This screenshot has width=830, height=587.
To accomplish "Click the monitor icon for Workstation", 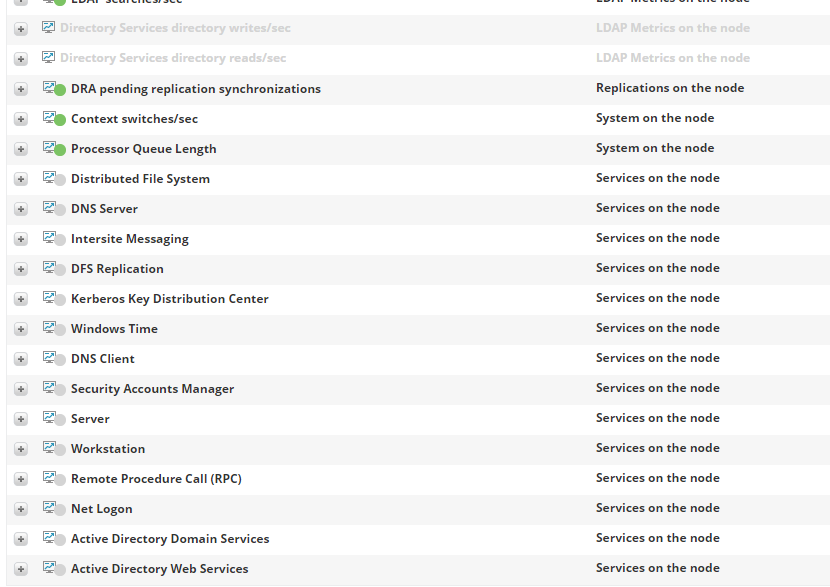I will (x=54, y=448).
